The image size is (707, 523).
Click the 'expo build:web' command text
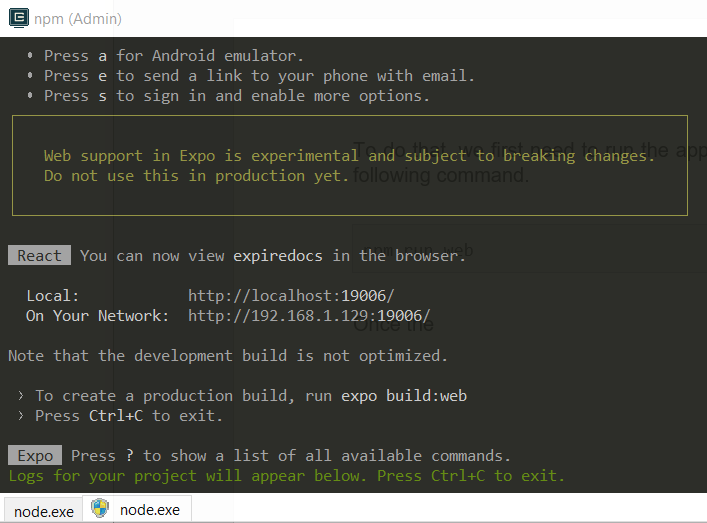tap(404, 396)
